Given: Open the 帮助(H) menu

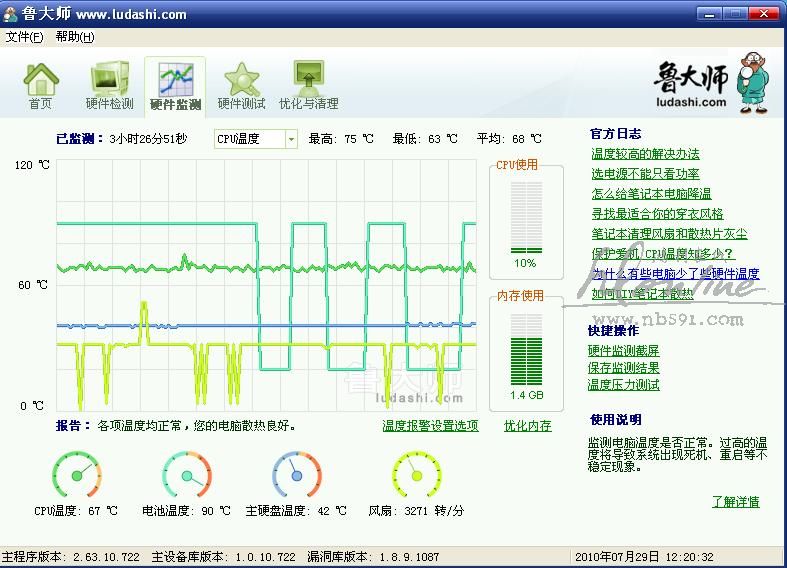Looking at the screenshot, I should pos(74,37).
